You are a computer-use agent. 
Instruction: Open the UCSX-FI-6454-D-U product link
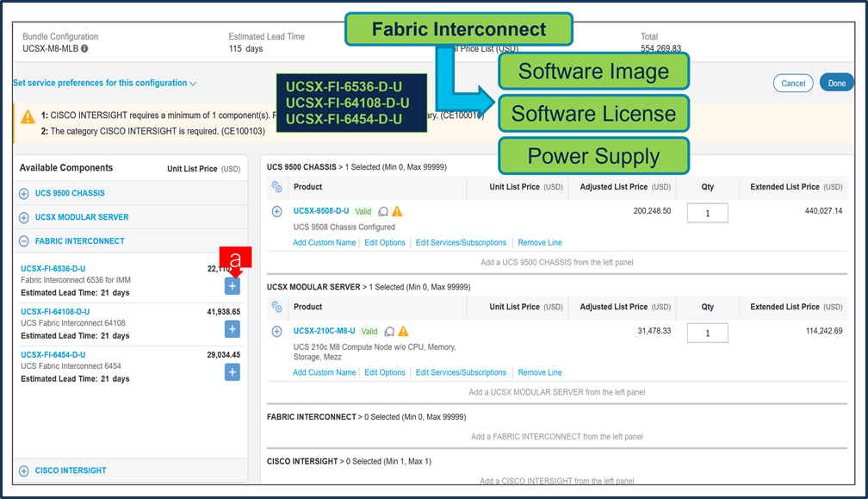[53, 355]
